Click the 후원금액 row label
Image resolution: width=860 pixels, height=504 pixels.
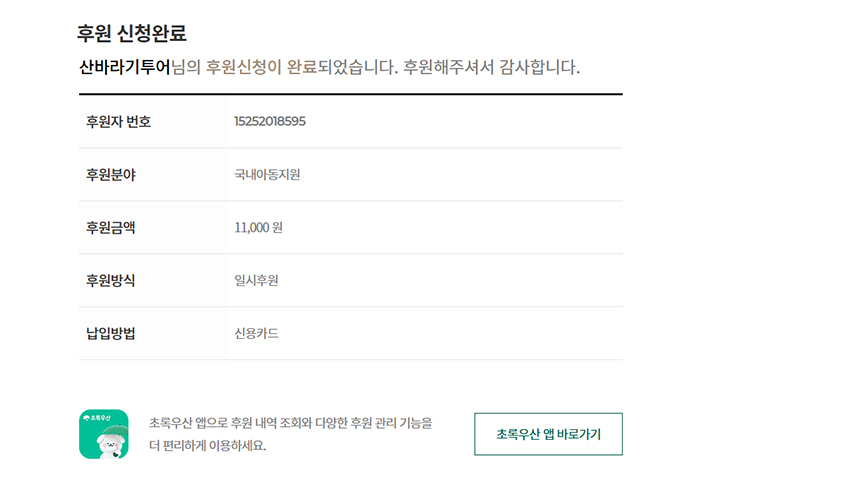pyautogui.click(x=111, y=228)
